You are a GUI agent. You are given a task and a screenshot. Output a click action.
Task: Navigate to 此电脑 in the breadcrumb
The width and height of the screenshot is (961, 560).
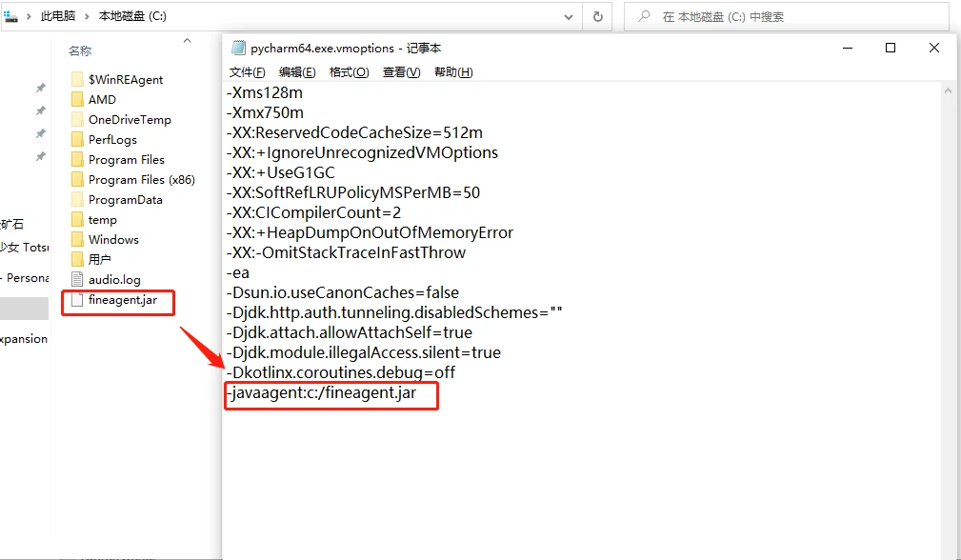coord(58,16)
